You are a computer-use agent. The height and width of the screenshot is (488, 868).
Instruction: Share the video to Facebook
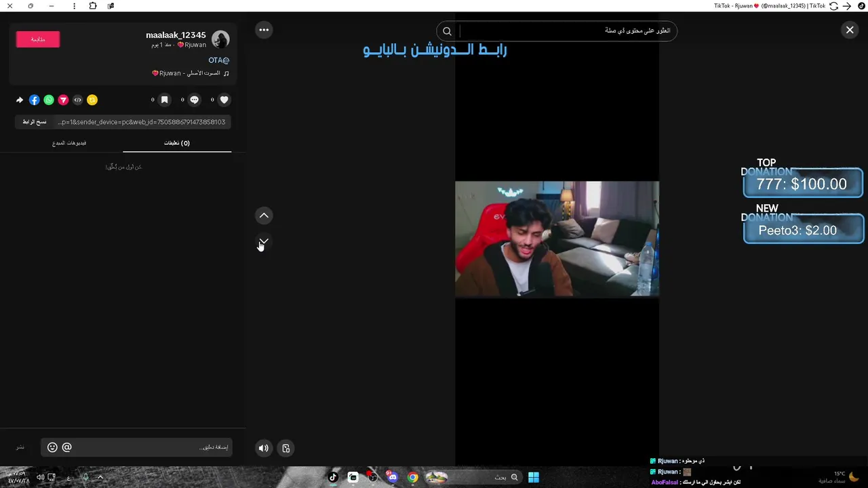[34, 100]
